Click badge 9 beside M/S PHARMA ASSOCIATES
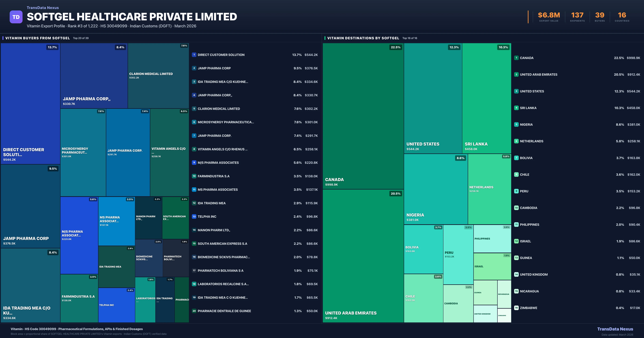Viewport: 644px width, 338px height. [x=194, y=163]
